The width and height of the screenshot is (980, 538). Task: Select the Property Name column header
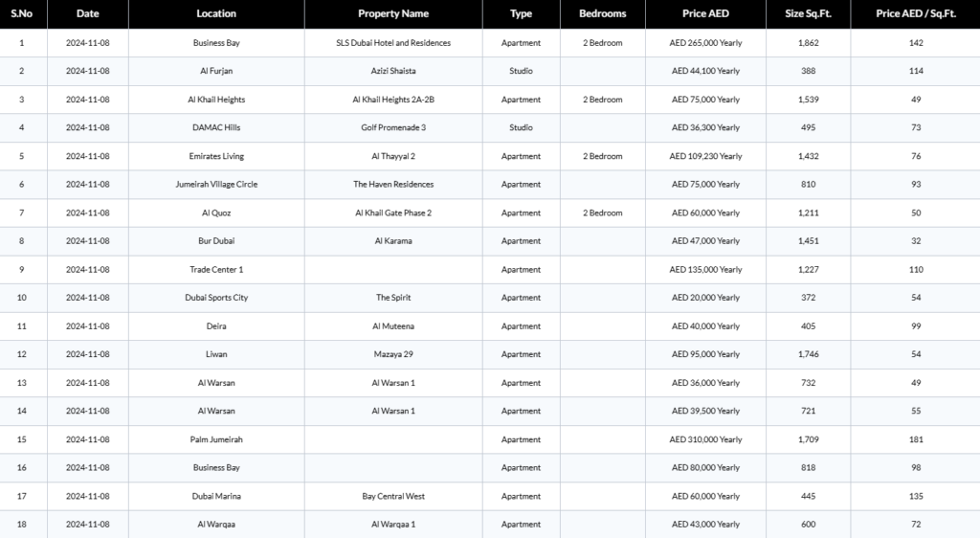tap(393, 13)
